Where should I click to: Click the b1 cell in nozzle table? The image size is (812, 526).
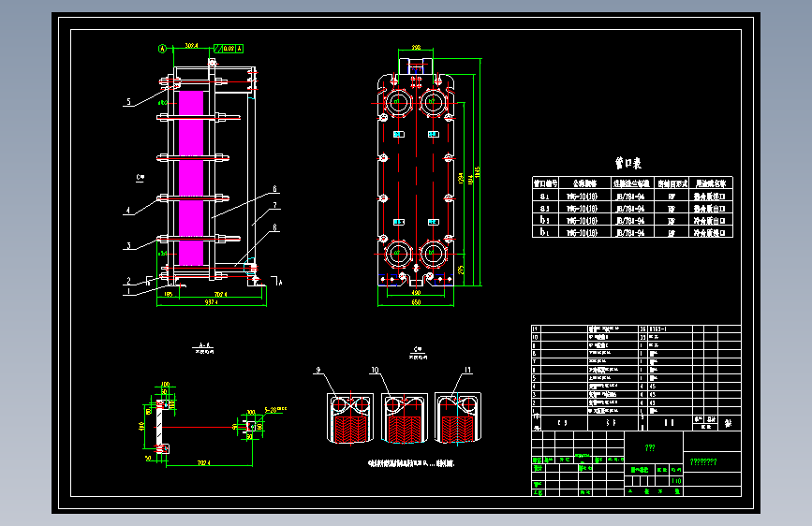545,232
